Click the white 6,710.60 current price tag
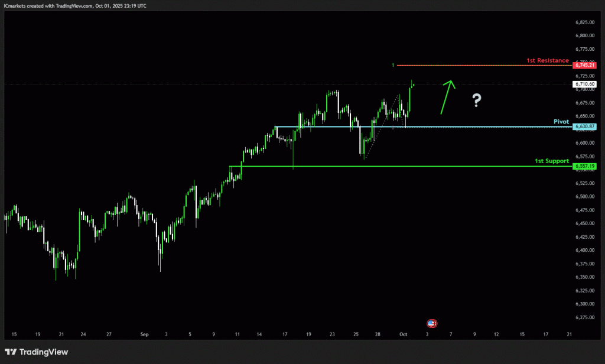Image resolution: width=605 pixels, height=364 pixels. pyautogui.click(x=584, y=84)
